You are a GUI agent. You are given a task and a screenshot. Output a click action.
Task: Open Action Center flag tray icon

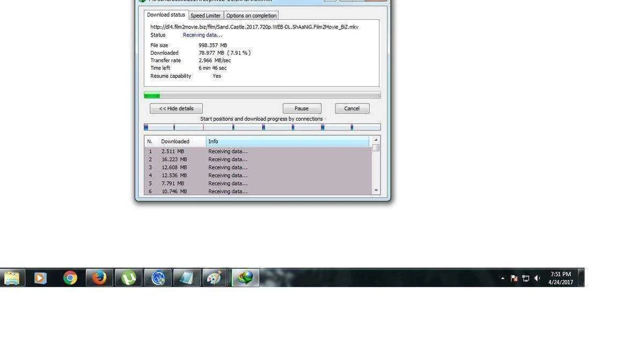click(514, 278)
